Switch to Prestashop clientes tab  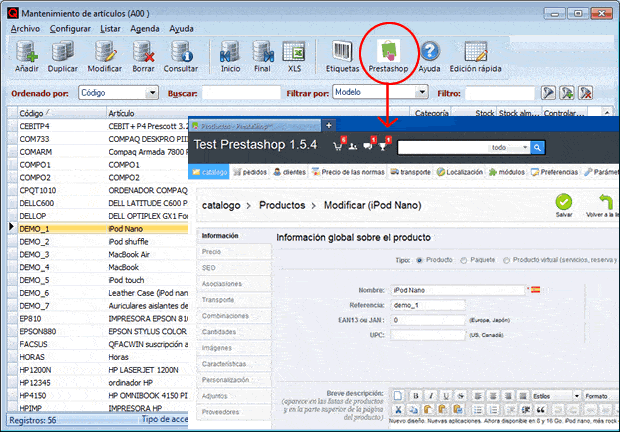289,172
